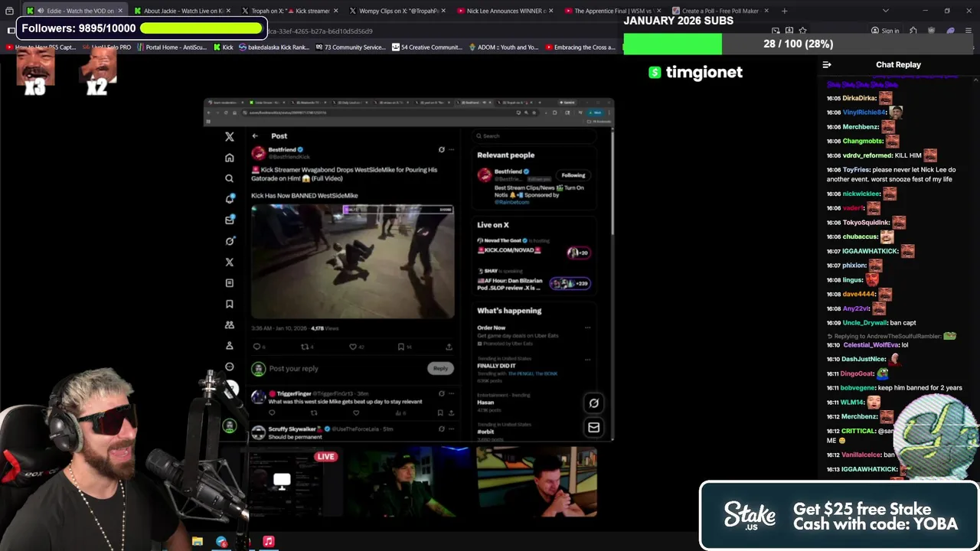980x551 pixels.
Task: Click the @Rainbetcom link
Action: point(512,202)
